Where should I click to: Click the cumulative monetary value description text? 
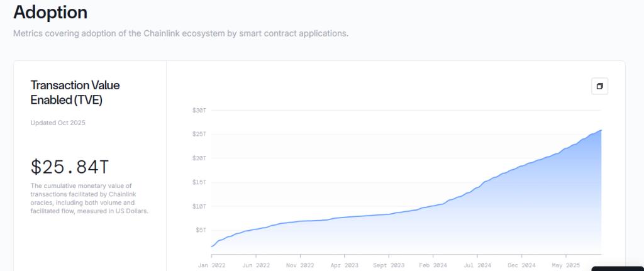click(89, 198)
